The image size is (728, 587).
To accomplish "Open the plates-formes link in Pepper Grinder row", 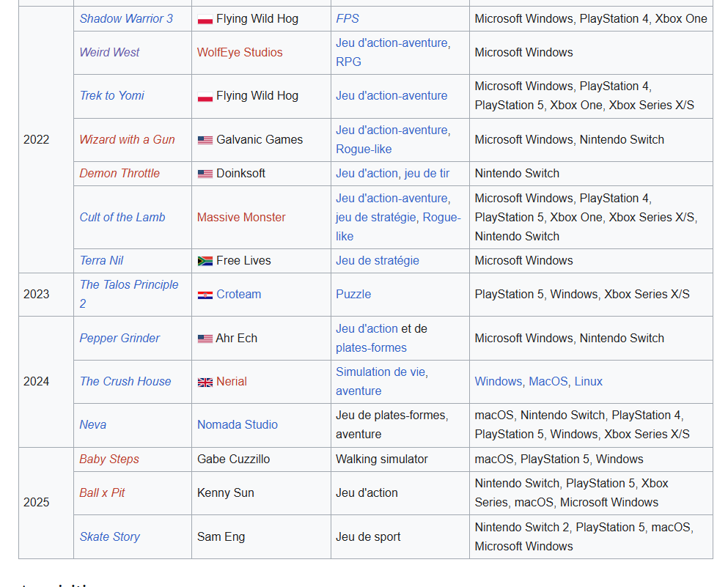I will [x=371, y=348].
